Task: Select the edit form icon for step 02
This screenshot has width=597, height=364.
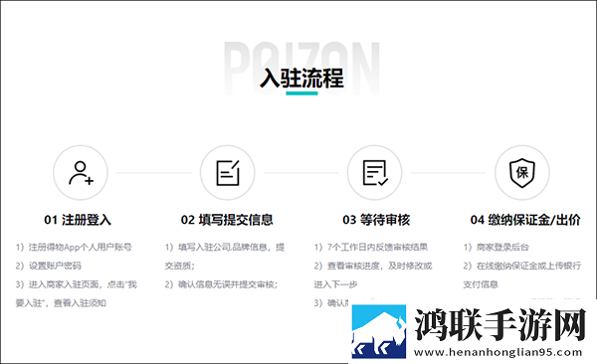Action: 228,173
